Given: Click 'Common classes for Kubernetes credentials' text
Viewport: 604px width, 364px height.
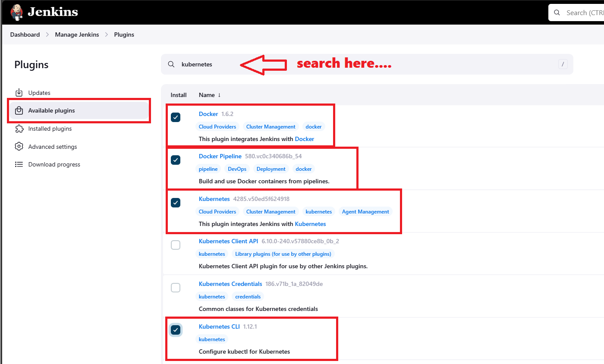Looking at the screenshot, I should [x=258, y=309].
